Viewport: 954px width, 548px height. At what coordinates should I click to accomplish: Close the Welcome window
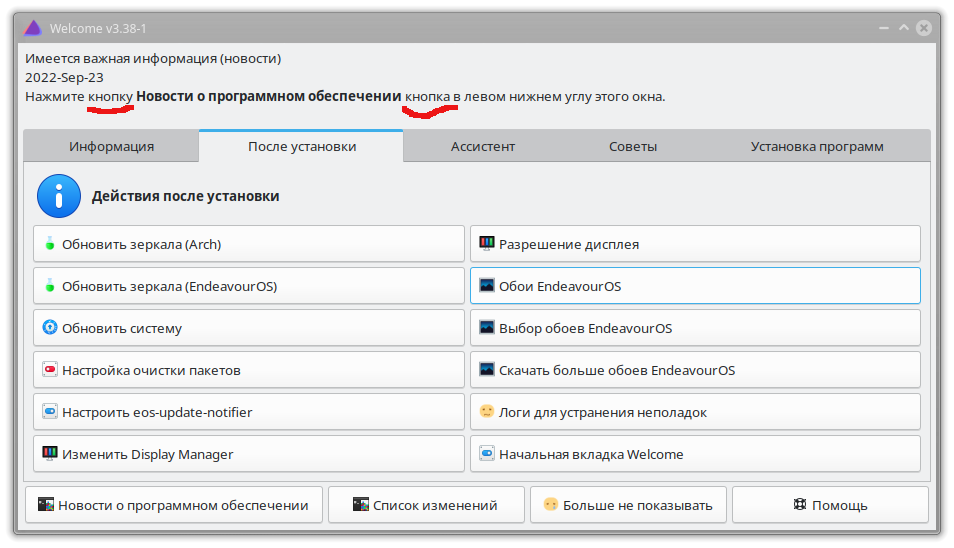(x=924, y=28)
